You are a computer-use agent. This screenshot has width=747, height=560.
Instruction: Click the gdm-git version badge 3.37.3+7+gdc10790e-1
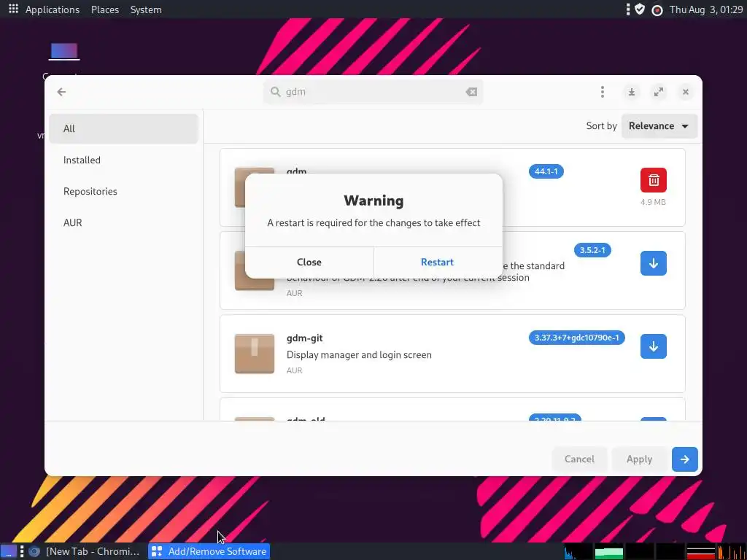576,338
